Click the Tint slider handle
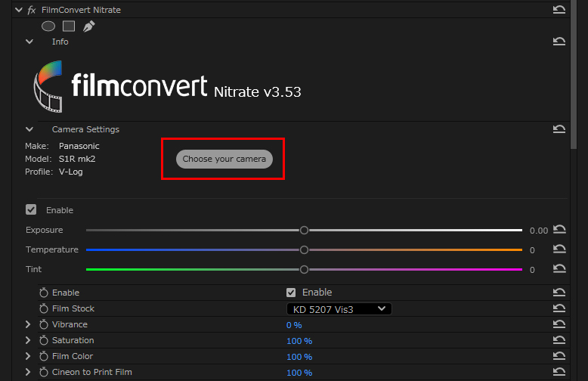The width and height of the screenshot is (588, 381). 304,269
